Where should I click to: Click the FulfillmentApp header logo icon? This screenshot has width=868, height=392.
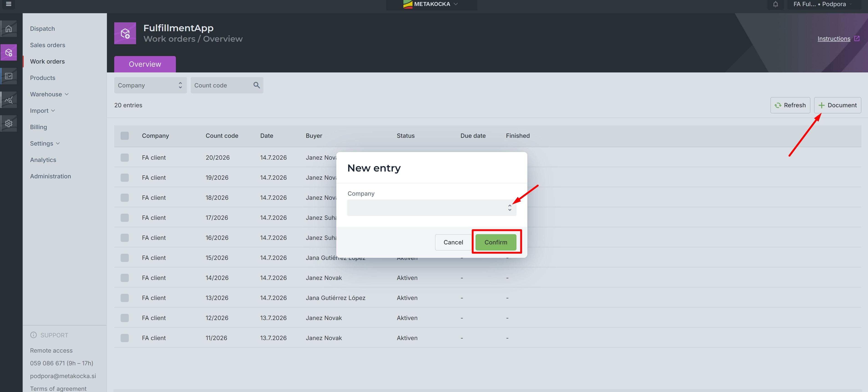(x=125, y=33)
